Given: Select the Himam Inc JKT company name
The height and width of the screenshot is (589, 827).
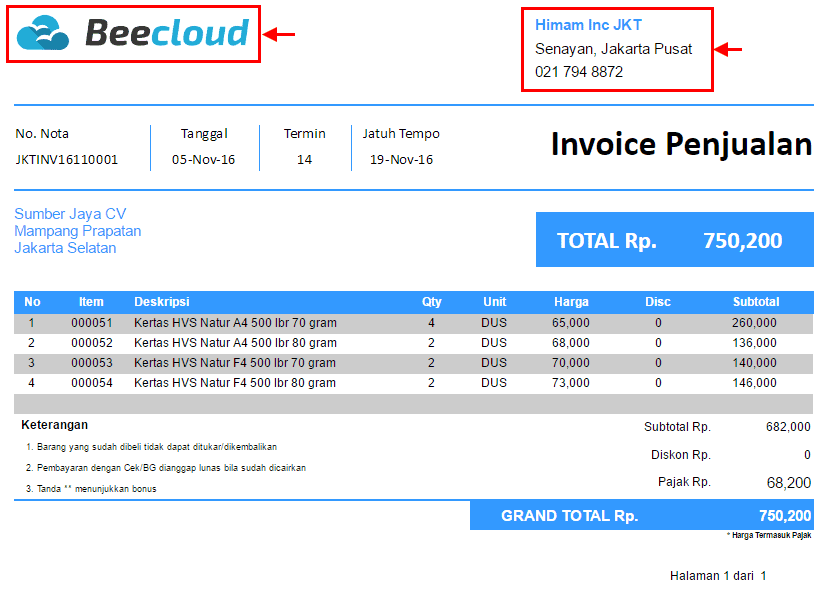Looking at the screenshot, I should pos(588,25).
